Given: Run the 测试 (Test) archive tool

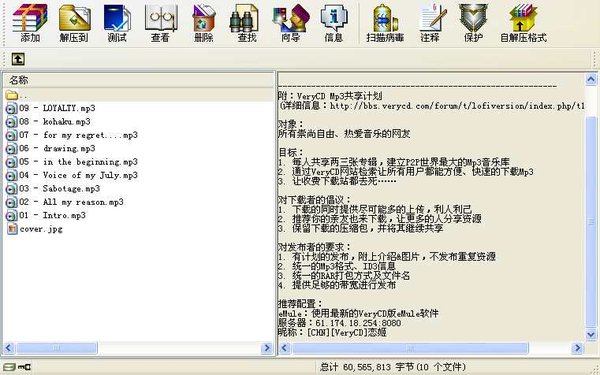Looking at the screenshot, I should 117,22.
